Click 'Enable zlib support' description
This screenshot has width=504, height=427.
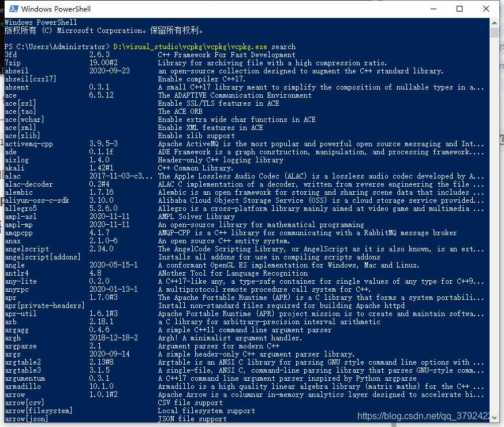[196, 135]
